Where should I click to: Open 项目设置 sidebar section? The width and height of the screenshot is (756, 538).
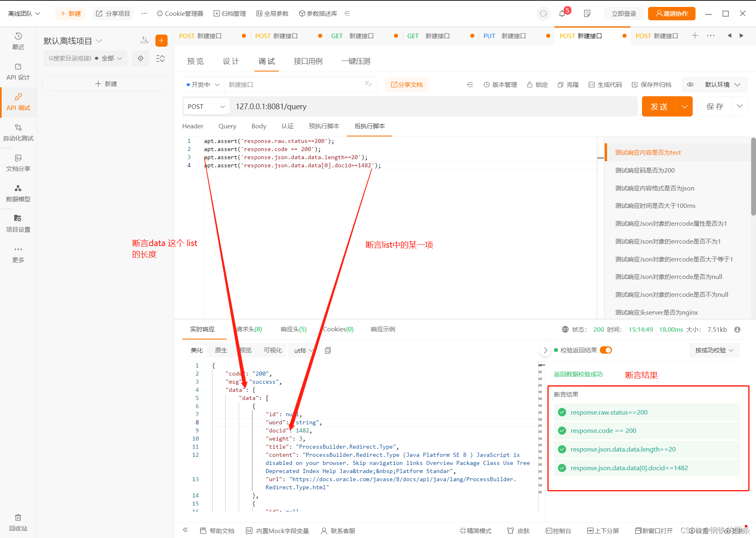[x=18, y=224]
